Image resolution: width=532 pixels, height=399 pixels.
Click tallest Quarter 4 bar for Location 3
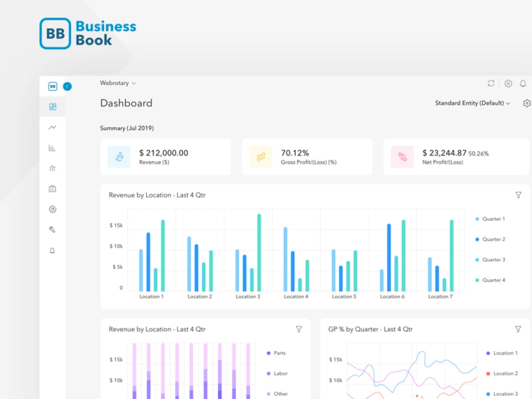259,253
